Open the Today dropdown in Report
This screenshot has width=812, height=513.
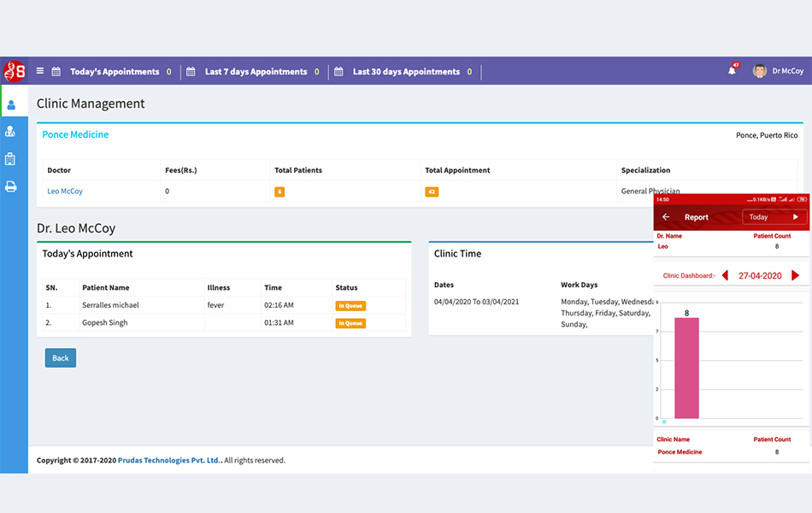coord(774,217)
